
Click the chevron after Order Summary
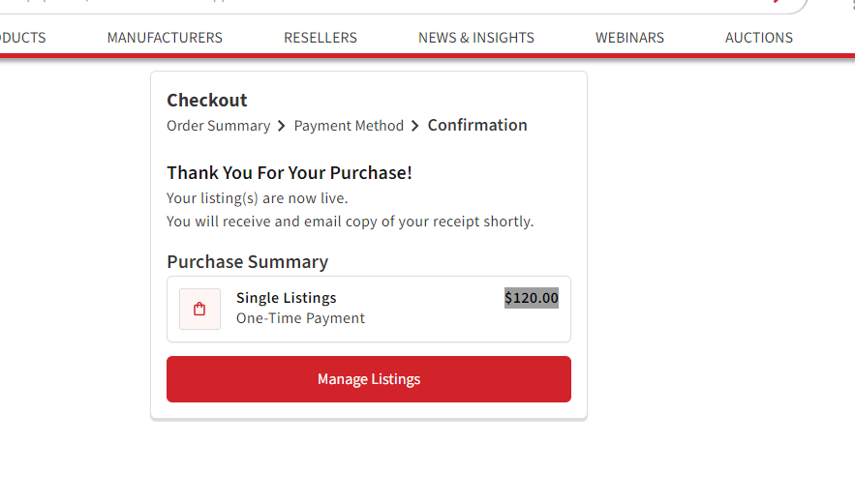coord(282,126)
